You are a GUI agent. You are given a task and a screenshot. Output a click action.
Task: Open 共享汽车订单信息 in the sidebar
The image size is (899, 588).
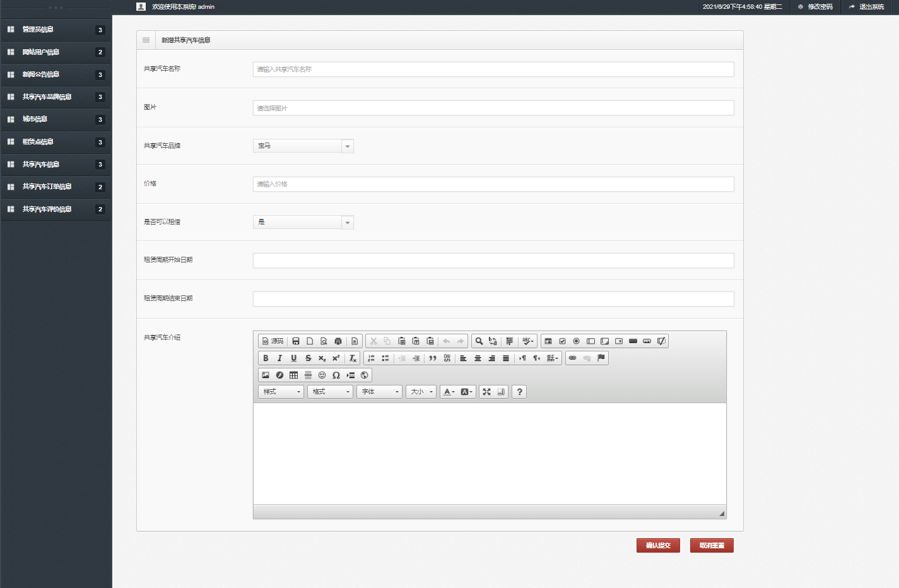(x=47, y=187)
